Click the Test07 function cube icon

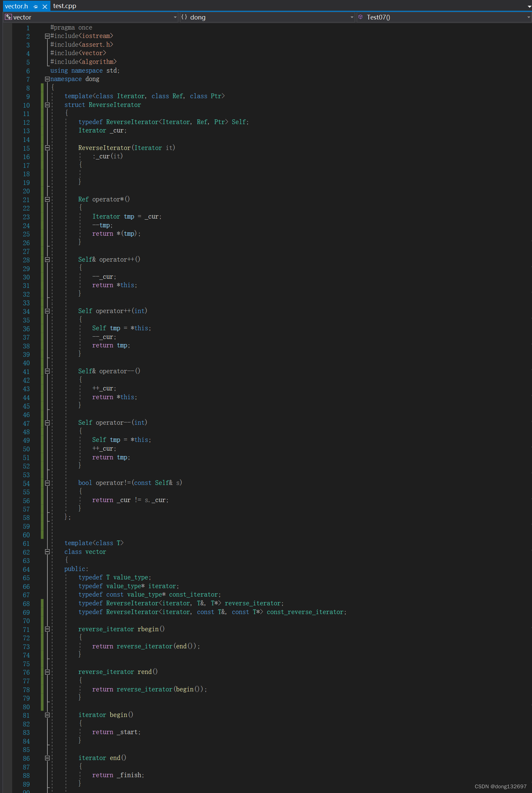coord(361,17)
